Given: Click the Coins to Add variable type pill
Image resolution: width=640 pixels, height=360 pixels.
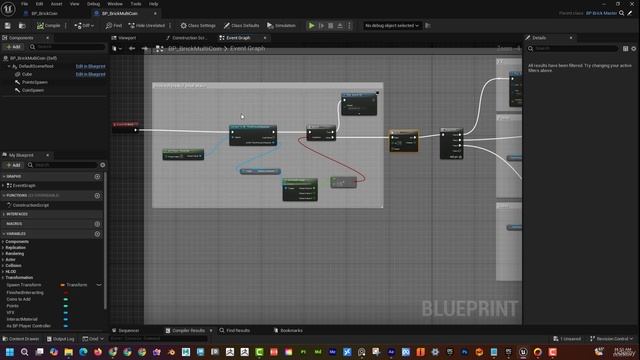Looking at the screenshot, I should point(66,299).
